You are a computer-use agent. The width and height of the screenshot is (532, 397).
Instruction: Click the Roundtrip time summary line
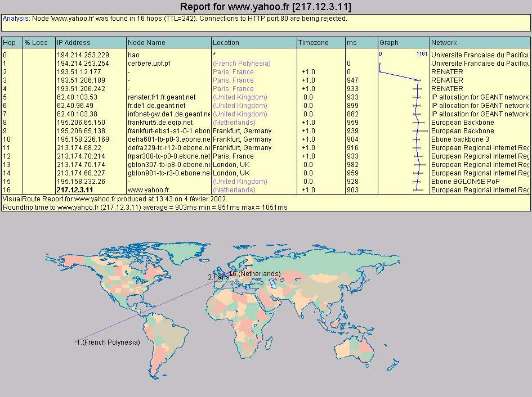(x=145, y=207)
